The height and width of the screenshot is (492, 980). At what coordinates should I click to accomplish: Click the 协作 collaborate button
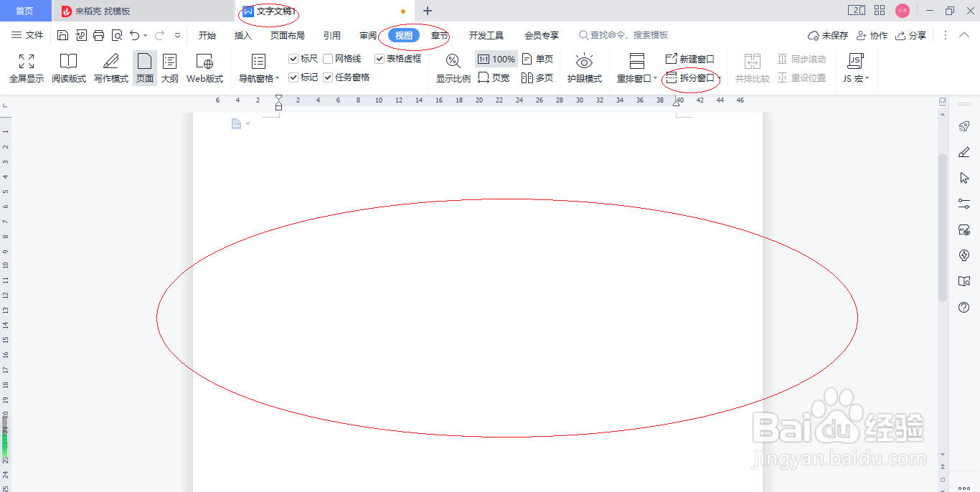click(872, 34)
